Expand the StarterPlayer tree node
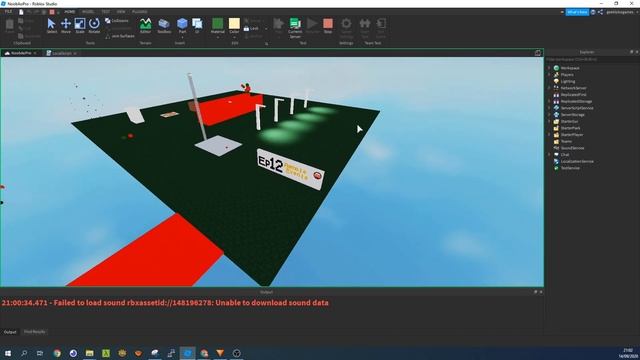Image resolution: width=640 pixels, height=360 pixels. (x=549, y=135)
